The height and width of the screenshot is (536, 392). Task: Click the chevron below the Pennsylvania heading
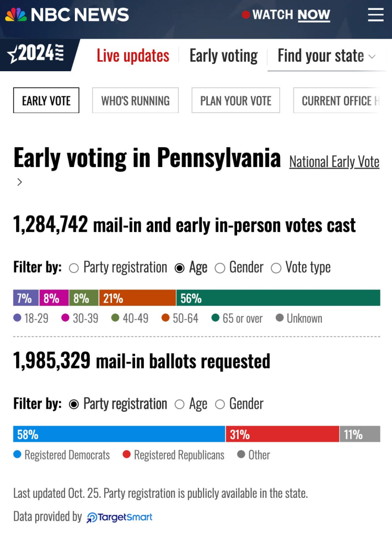tap(19, 183)
